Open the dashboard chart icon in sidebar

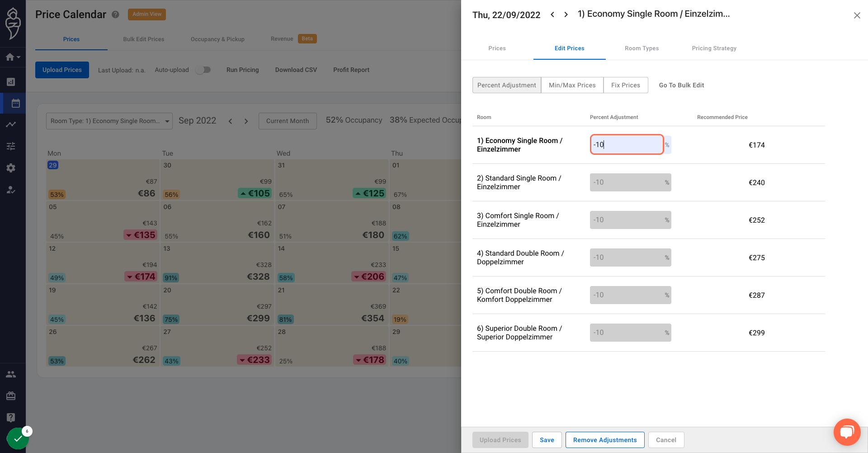click(11, 82)
